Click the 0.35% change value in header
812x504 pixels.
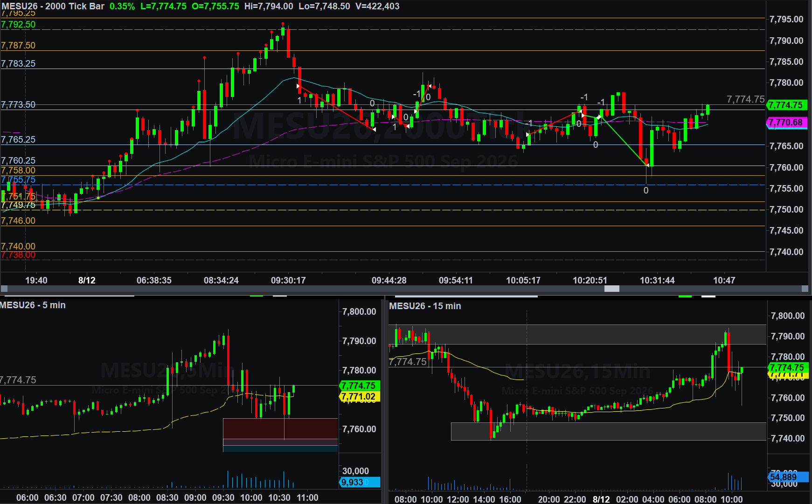tap(122, 6)
